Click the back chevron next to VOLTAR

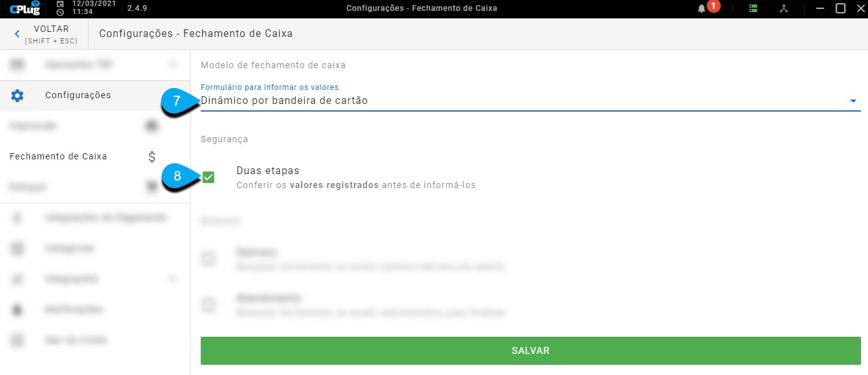coord(17,34)
